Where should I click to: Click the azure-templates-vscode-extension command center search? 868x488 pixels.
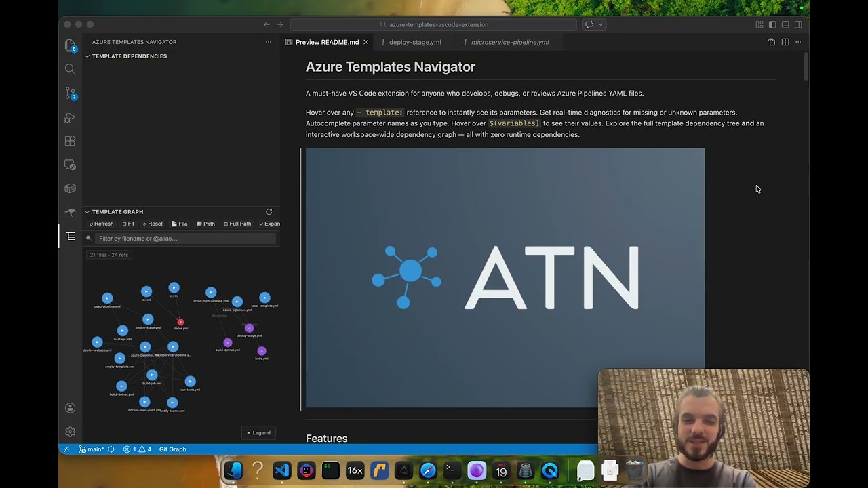tap(434, 24)
